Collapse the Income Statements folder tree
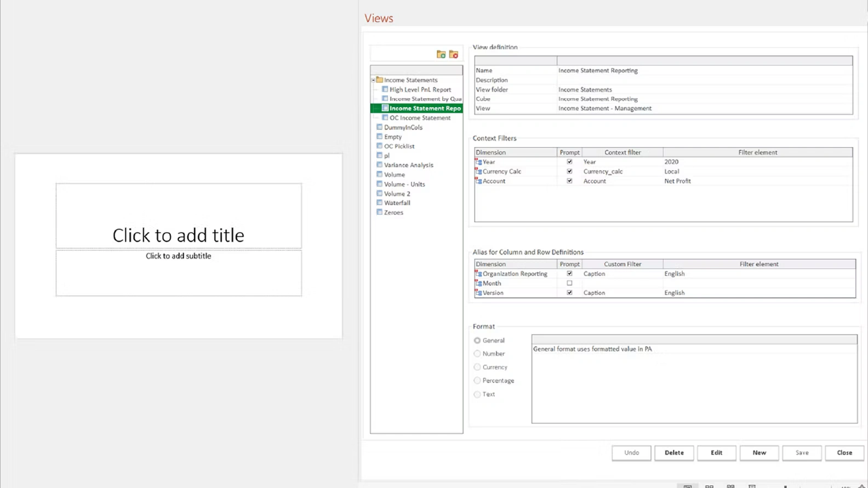The height and width of the screenshot is (488, 868). [373, 80]
